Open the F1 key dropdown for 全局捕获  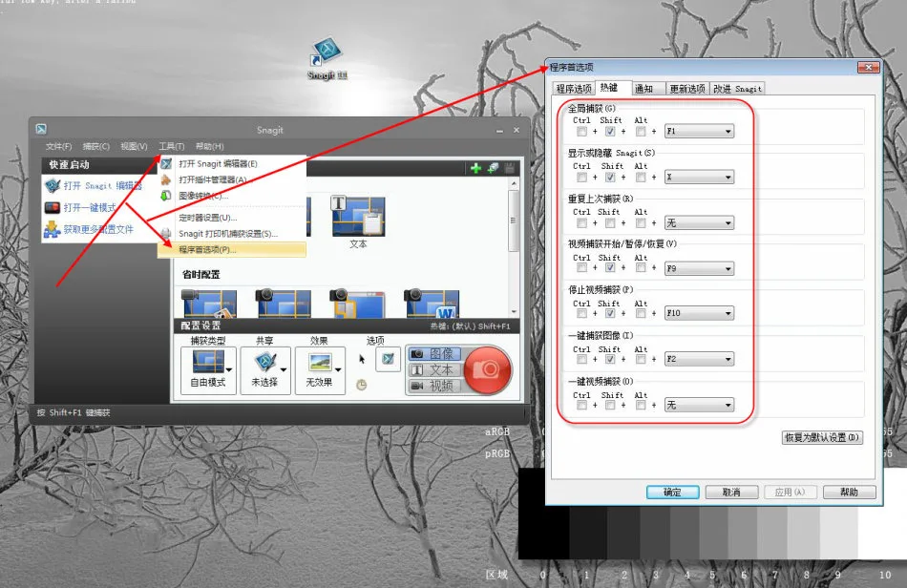tap(699, 131)
